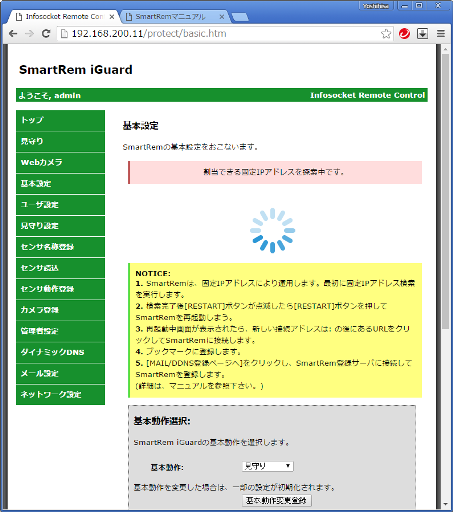The height and width of the screenshot is (512, 453).
Task: Open ユーザ設定 in the sidebar
Action: pos(60,205)
